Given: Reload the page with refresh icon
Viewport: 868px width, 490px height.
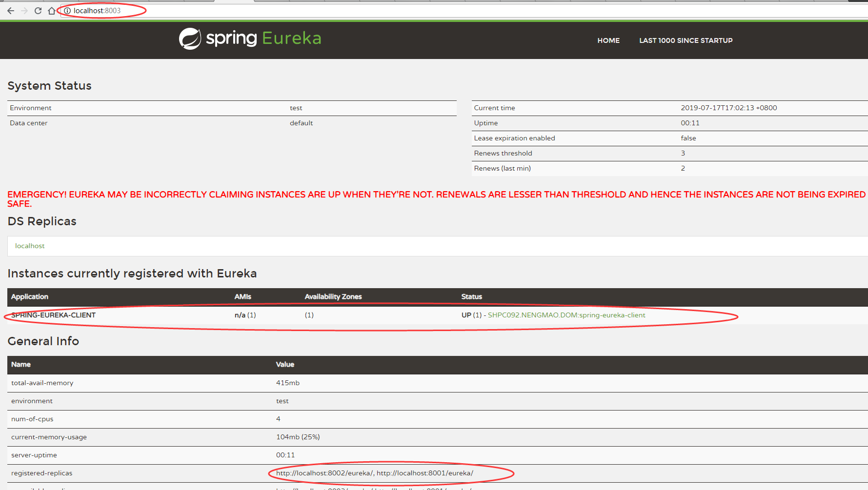Looking at the screenshot, I should coord(38,11).
